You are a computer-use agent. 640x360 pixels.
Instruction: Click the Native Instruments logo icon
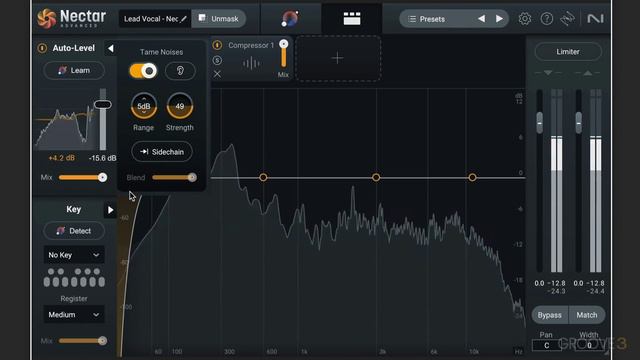pos(595,19)
